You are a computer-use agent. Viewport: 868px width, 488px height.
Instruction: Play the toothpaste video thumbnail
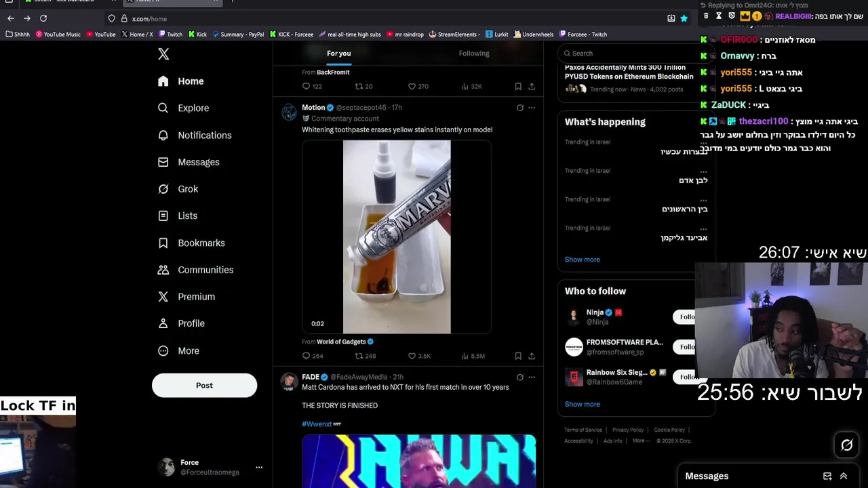(x=397, y=237)
